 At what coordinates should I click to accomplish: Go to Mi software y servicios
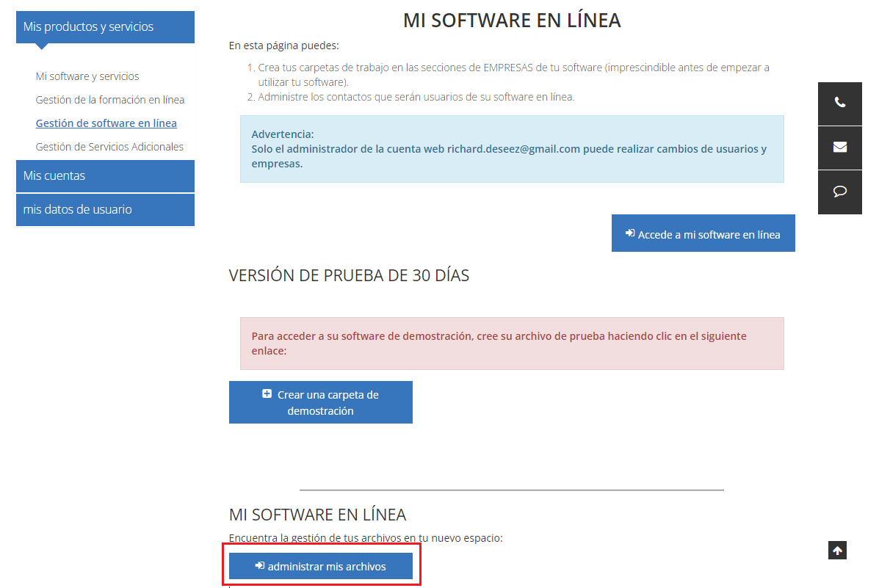[x=87, y=76]
